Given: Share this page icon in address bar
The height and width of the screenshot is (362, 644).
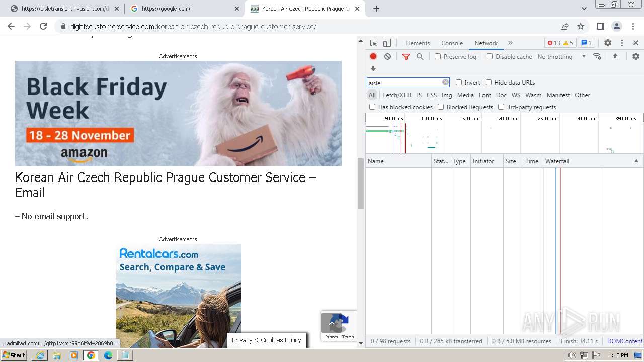Looking at the screenshot, I should point(565,26).
